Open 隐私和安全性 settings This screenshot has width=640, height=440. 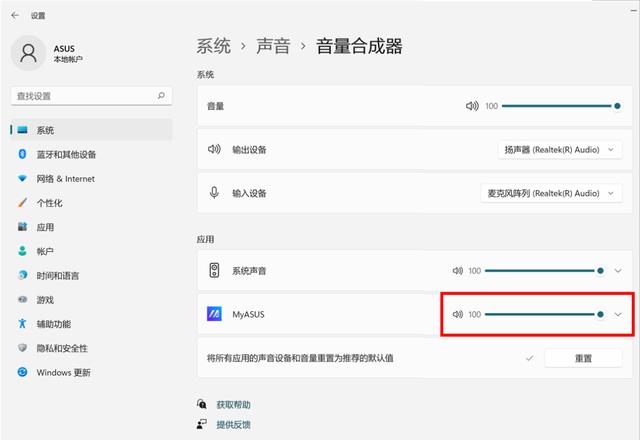pos(91,348)
